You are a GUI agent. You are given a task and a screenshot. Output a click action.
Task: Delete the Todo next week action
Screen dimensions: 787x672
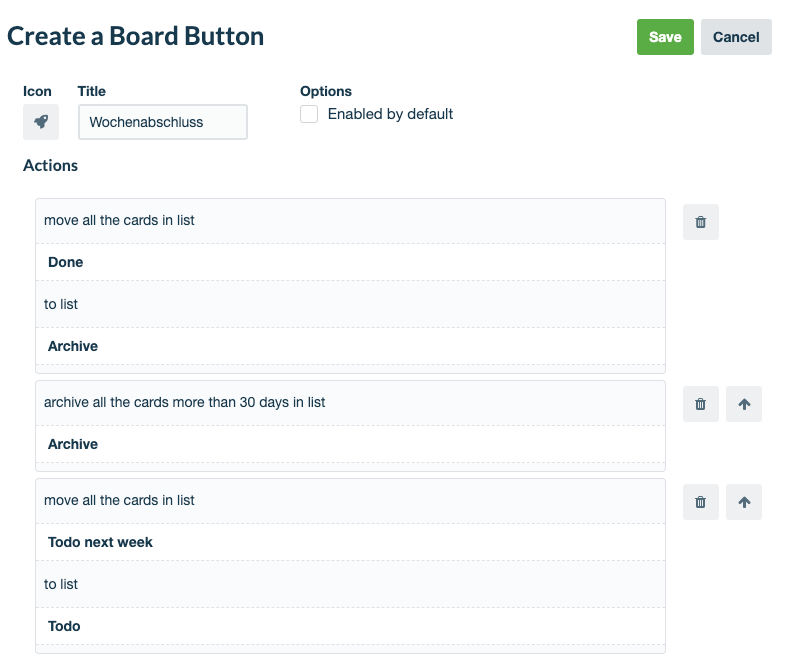coord(701,502)
